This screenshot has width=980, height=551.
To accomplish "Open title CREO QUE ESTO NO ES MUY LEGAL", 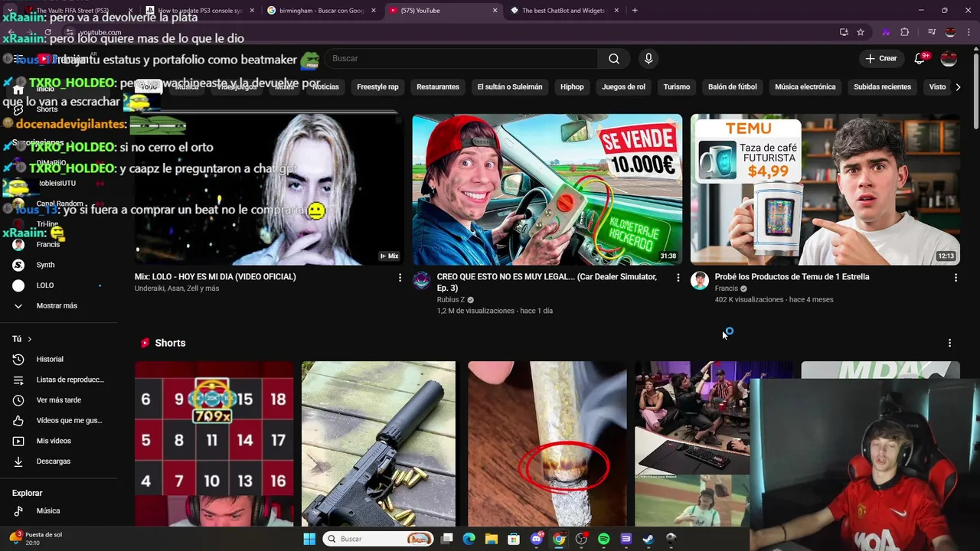I will tap(547, 282).
